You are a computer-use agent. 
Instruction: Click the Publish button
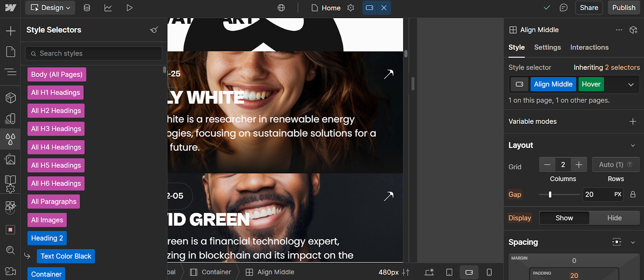pos(623,8)
